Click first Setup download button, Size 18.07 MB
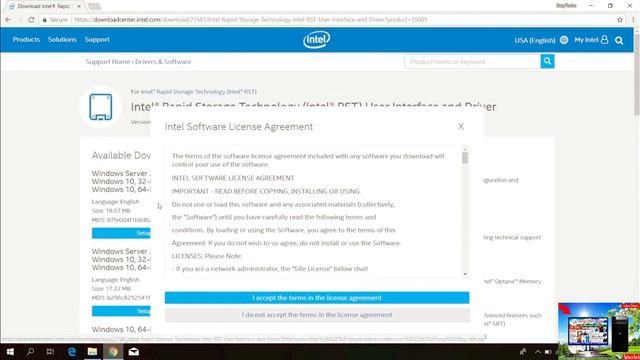The height and width of the screenshot is (360, 640). (121, 233)
